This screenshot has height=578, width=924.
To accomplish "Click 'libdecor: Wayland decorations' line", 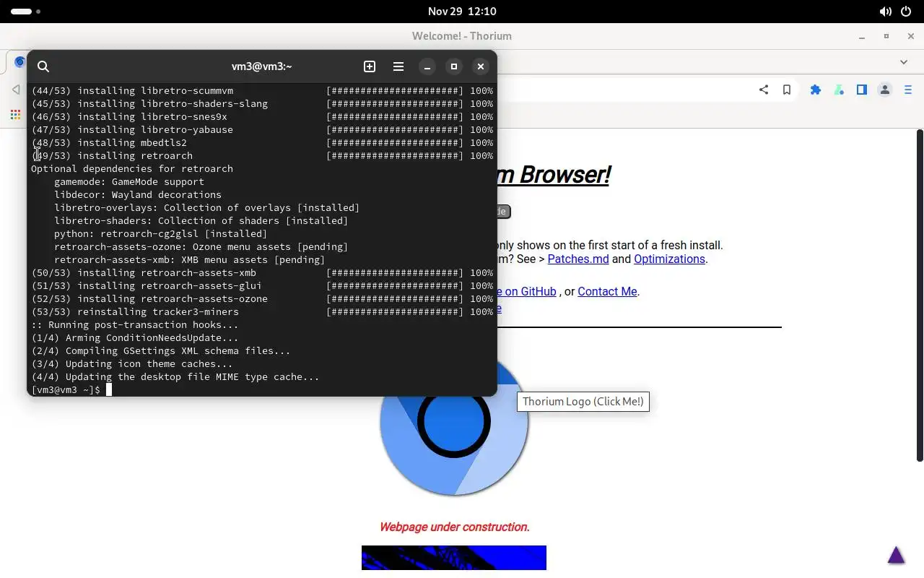I will (138, 194).
